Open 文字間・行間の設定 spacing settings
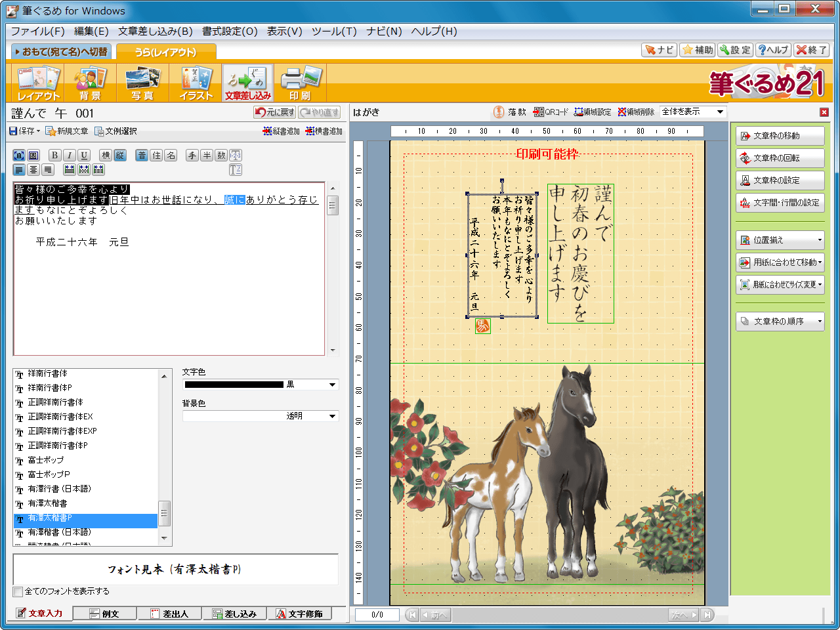The image size is (840, 630). click(780, 203)
